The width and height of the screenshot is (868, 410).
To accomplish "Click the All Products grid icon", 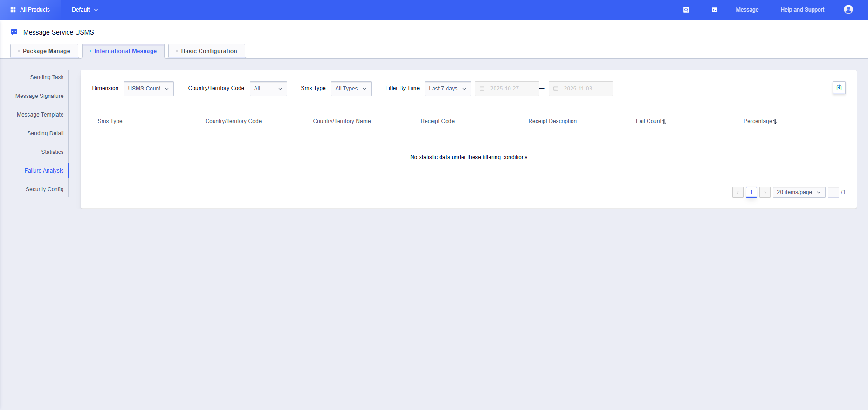I will click(13, 10).
